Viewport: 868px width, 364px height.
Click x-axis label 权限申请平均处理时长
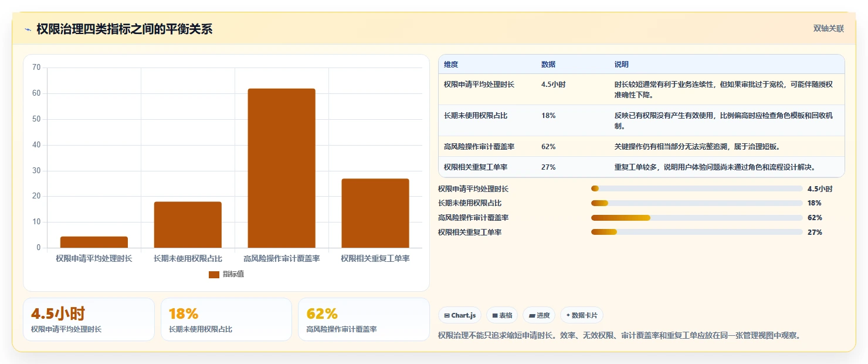(94, 258)
